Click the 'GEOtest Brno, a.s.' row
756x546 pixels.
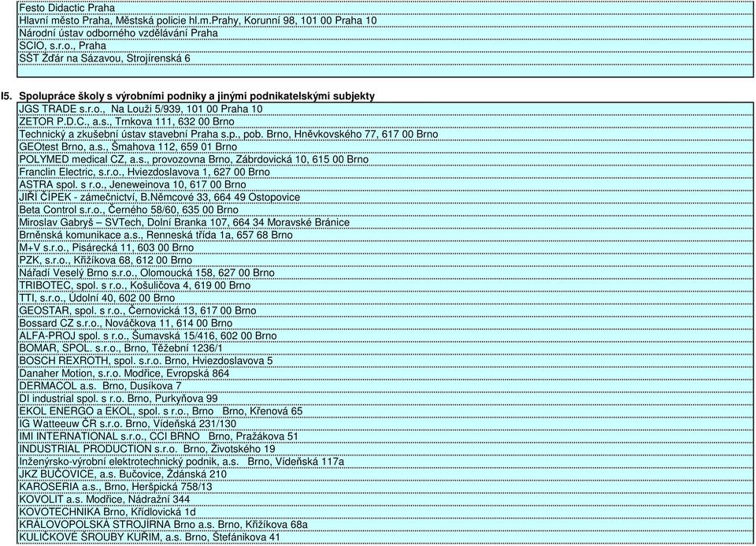click(x=385, y=146)
